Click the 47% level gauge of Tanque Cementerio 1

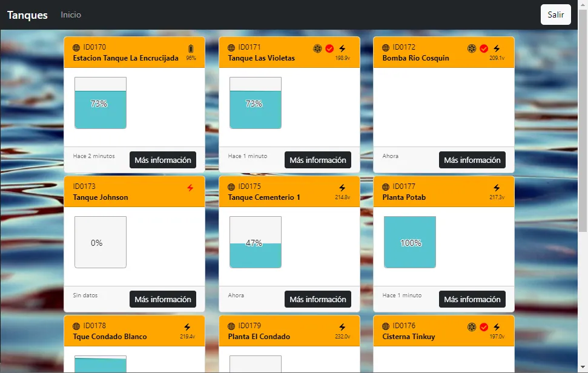pos(256,242)
